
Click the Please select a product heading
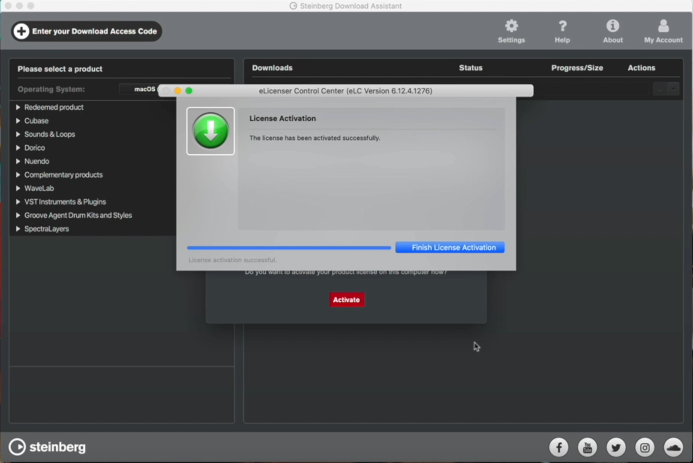(60, 69)
